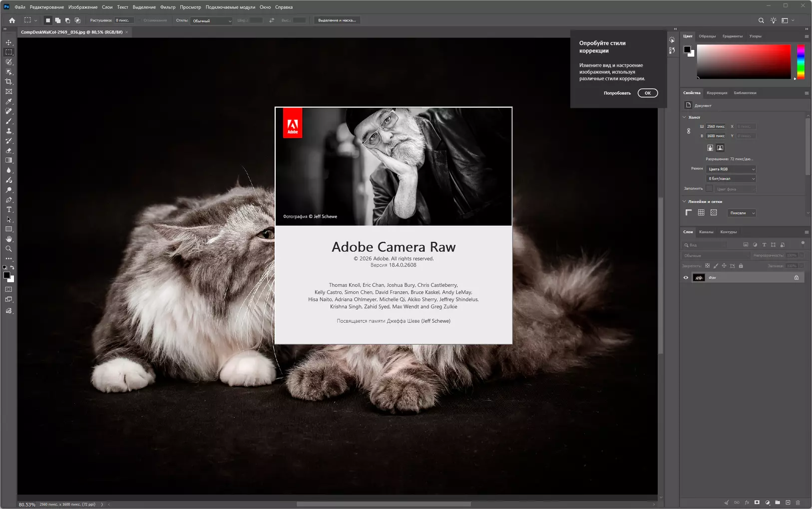Go to the Home screen icon
The width and height of the screenshot is (812, 509).
[x=12, y=20]
